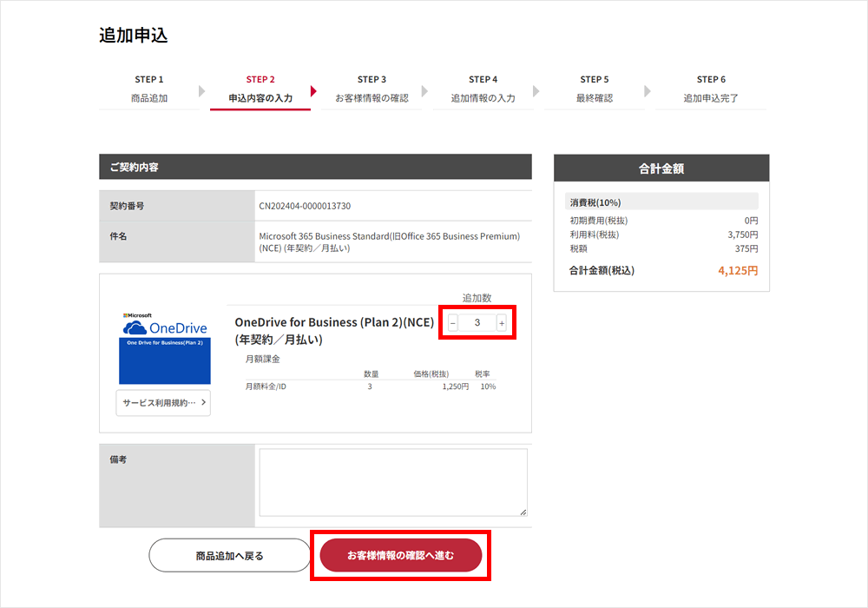Click the quantity field showing 3
The height and width of the screenshot is (608, 868).
coord(477,323)
